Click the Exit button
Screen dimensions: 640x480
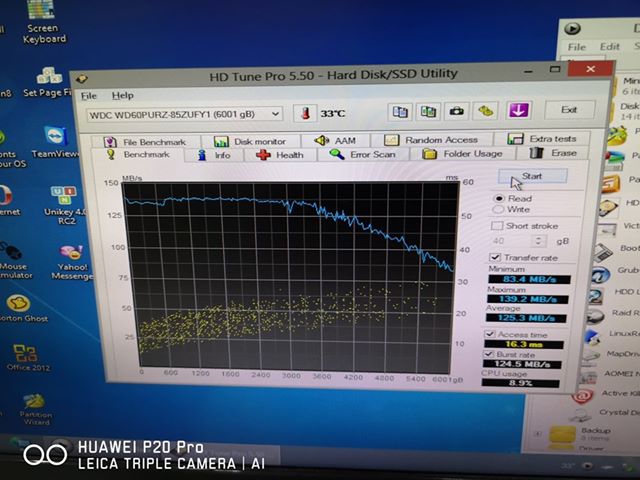click(569, 110)
